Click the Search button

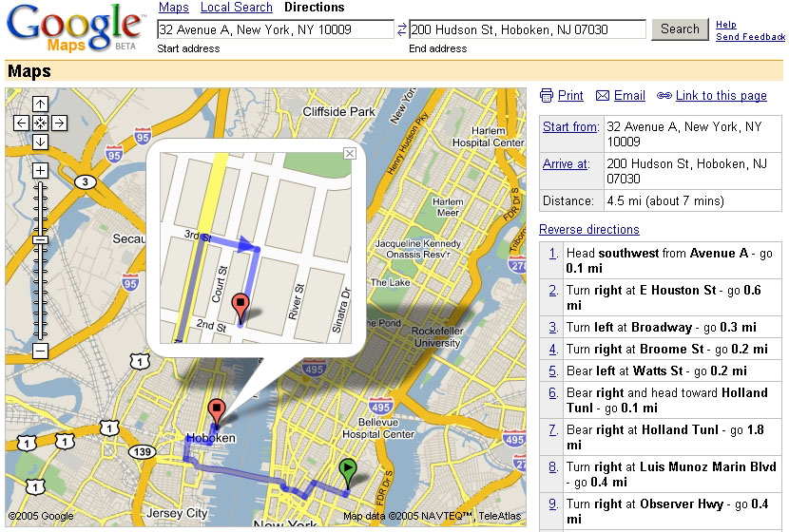click(680, 29)
